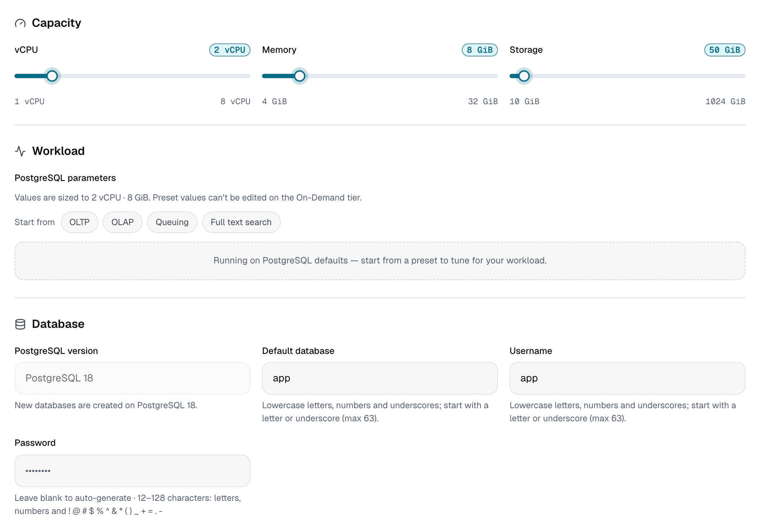
Task: Select the OLAP preset
Action: 123,222
